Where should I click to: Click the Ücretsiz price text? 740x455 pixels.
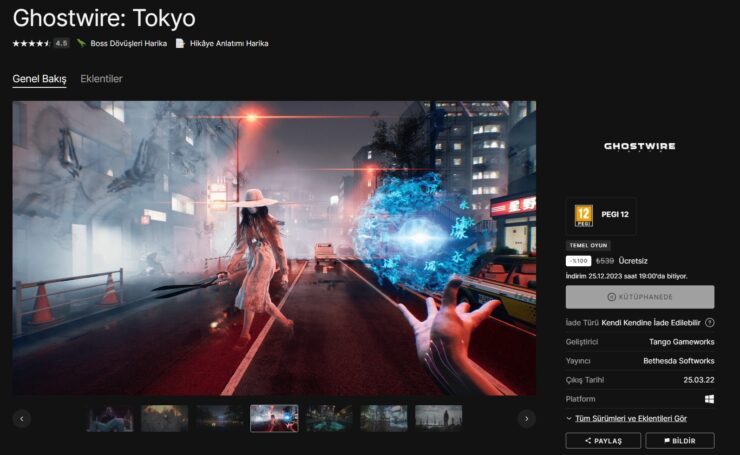pos(633,261)
